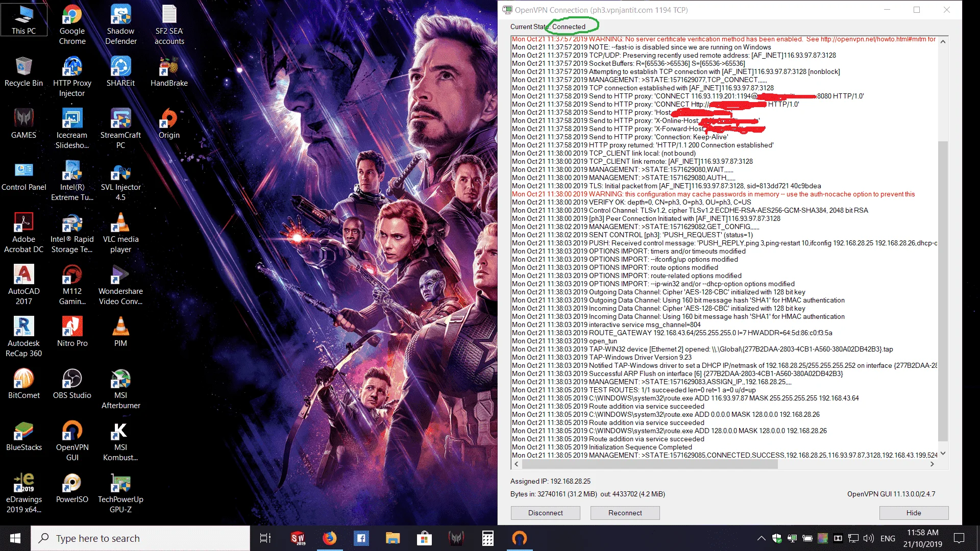Hide the OpenVPN connection window

coord(914,513)
